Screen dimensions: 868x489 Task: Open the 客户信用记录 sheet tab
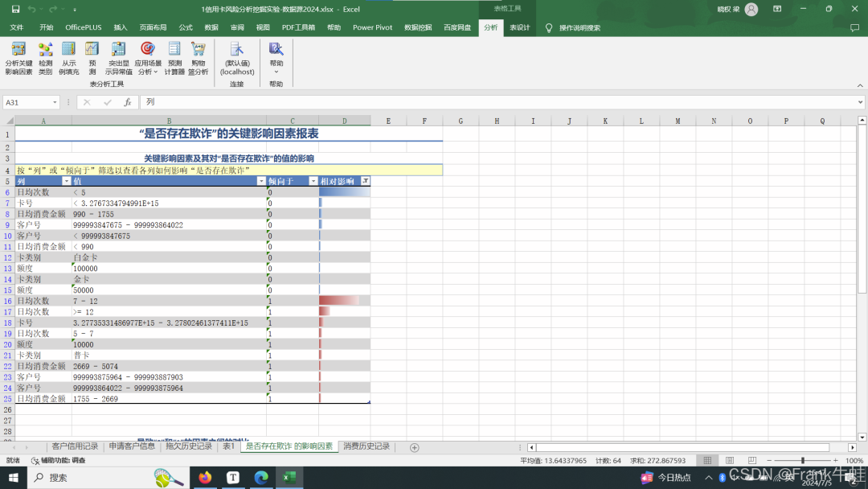(x=75, y=446)
